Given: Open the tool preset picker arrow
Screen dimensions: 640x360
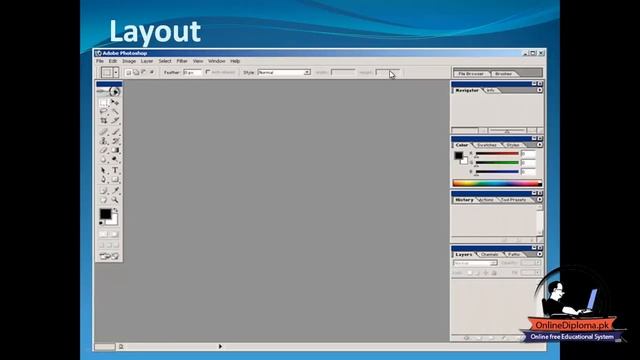Looking at the screenshot, I should pyautogui.click(x=116, y=72).
